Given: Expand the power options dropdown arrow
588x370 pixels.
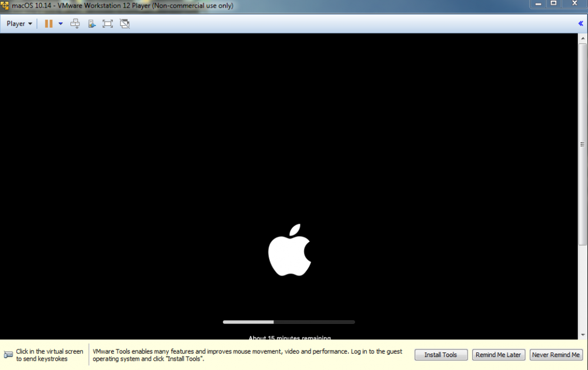Looking at the screenshot, I should point(61,23).
